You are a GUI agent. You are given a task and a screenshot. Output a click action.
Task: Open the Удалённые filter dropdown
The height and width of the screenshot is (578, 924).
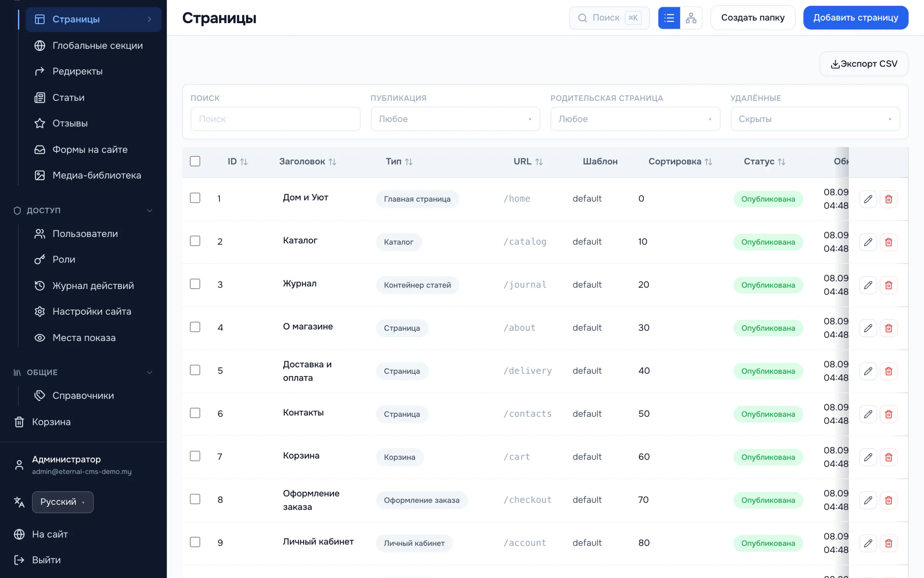815,119
